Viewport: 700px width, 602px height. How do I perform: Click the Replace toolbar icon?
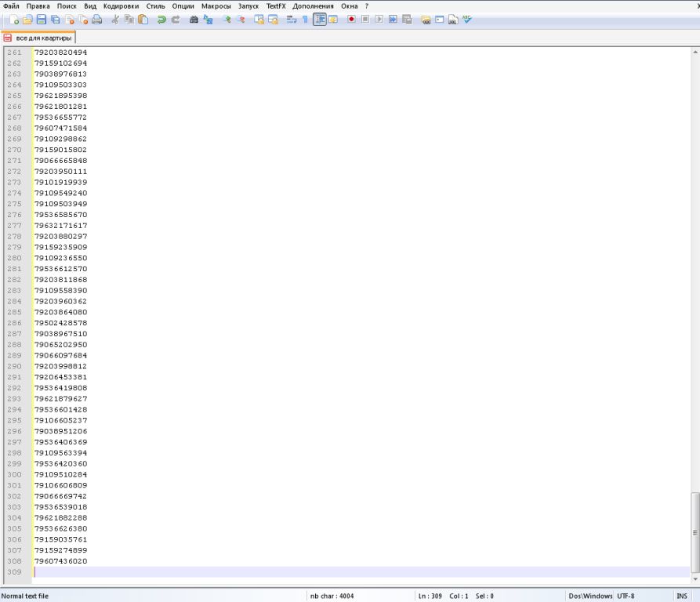(x=208, y=19)
